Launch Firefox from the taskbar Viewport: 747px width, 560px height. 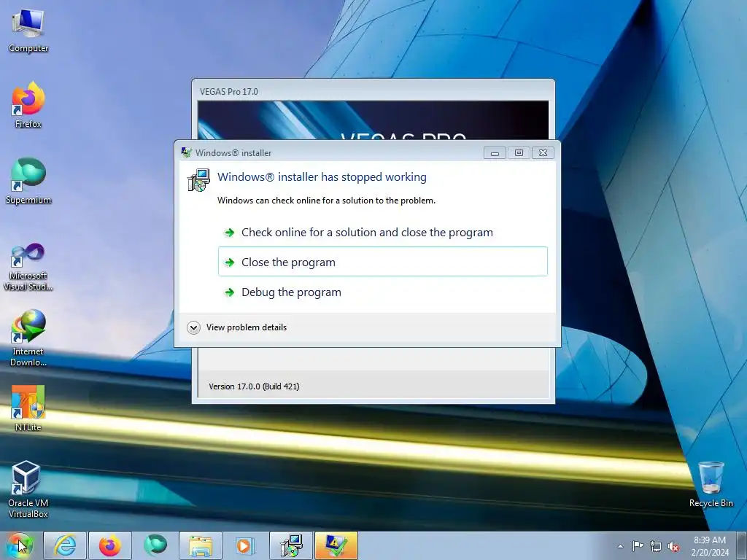click(110, 545)
